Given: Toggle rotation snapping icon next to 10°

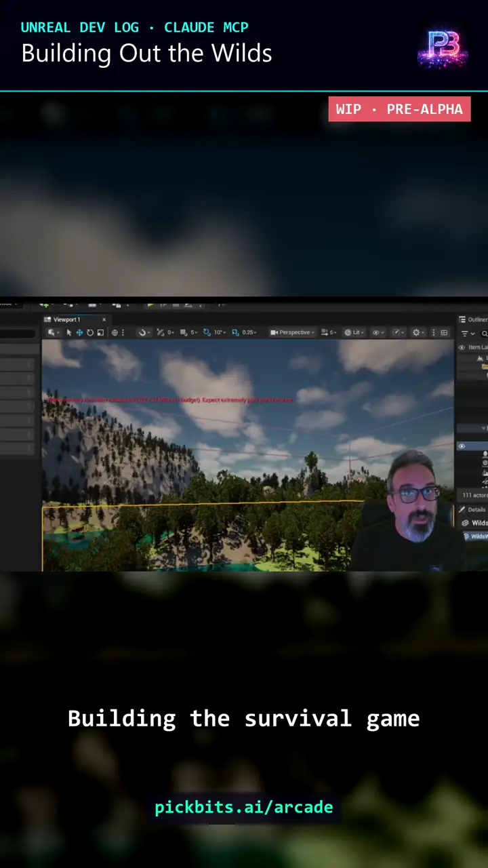Looking at the screenshot, I should click(207, 332).
